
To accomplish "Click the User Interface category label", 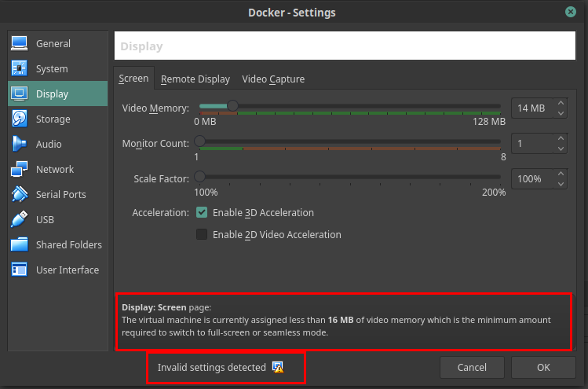I will click(x=68, y=270).
